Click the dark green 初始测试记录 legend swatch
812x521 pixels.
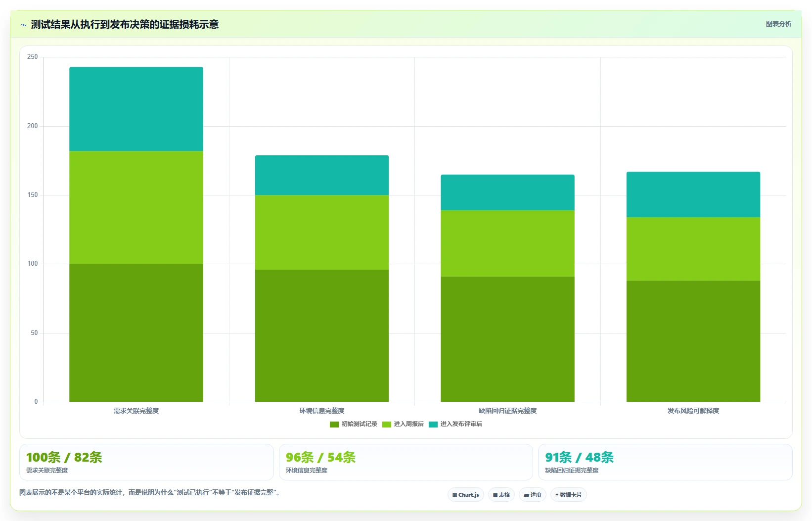[334, 425]
